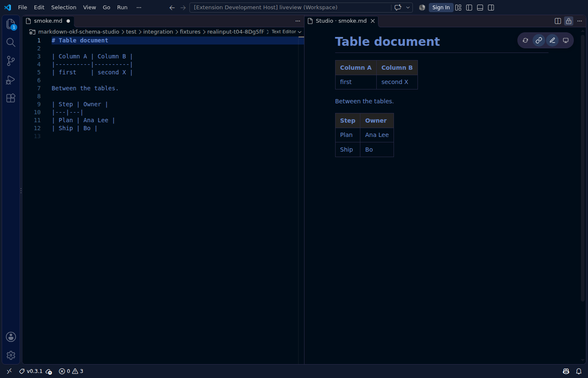The width and height of the screenshot is (588, 378).
Task: Click the fixtures breadcrumb
Action: 190,32
